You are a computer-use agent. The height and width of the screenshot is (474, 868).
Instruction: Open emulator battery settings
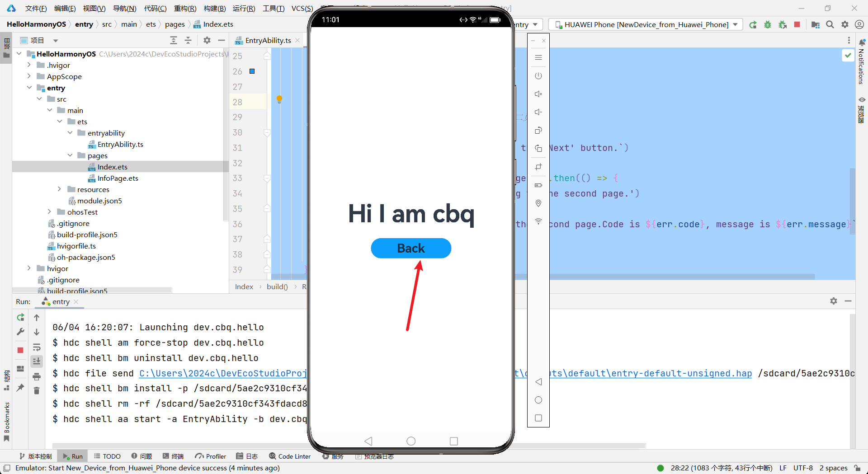pyautogui.click(x=538, y=185)
